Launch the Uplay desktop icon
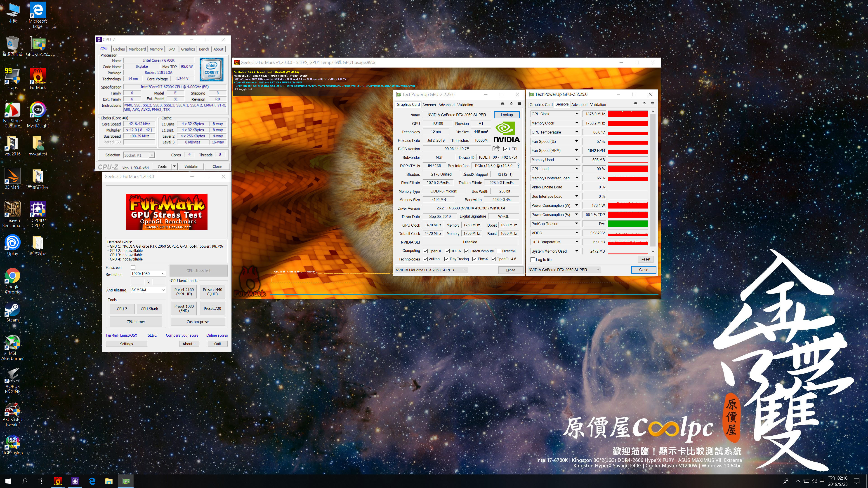Image resolution: width=868 pixels, height=488 pixels. coord(12,245)
